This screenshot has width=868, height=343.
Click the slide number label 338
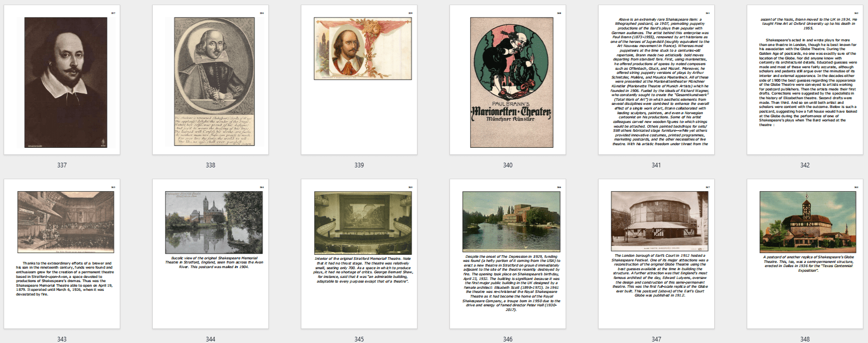coord(211,165)
